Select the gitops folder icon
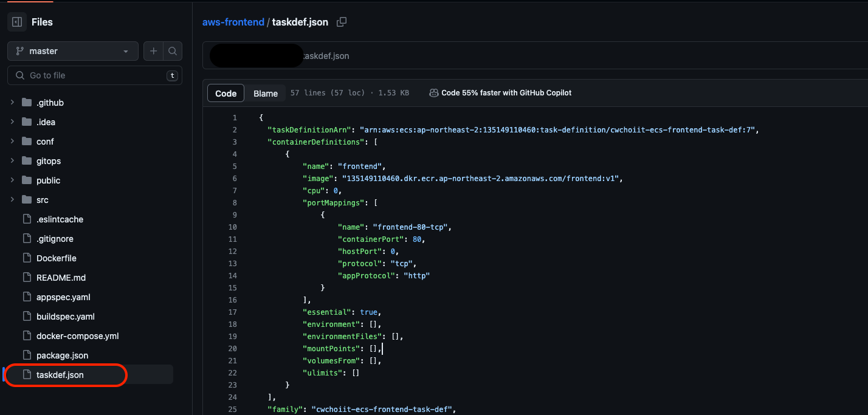868x415 pixels. pos(26,161)
